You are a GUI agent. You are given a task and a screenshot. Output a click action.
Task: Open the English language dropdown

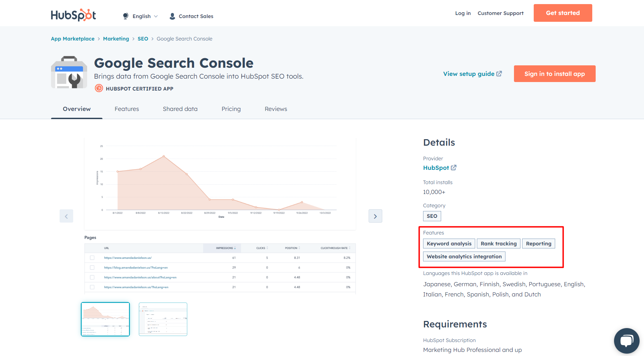pos(145,16)
